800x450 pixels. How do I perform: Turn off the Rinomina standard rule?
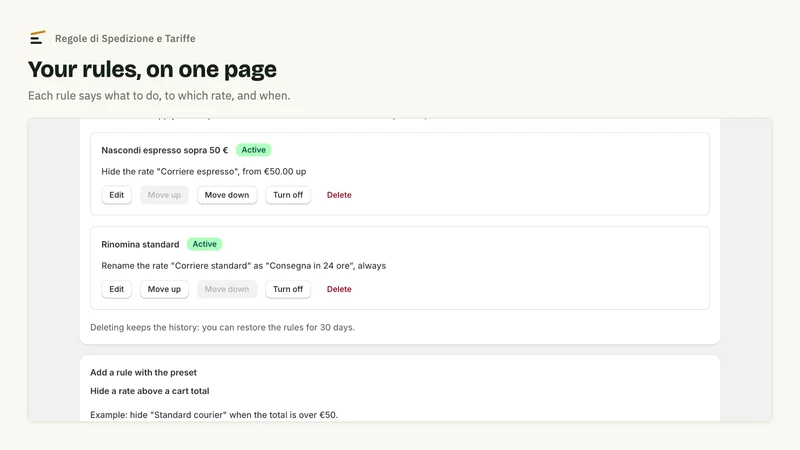pyautogui.click(x=288, y=289)
